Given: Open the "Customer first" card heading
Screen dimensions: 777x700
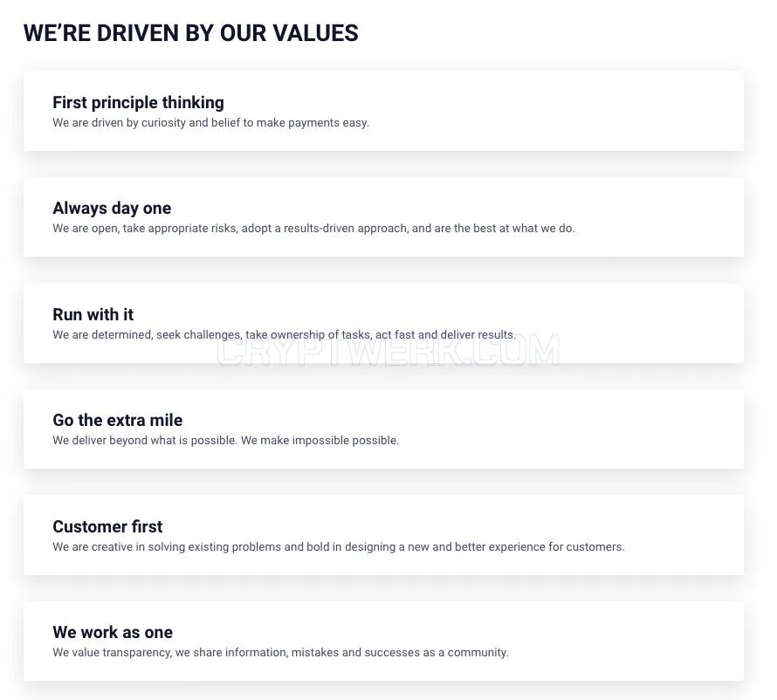Looking at the screenshot, I should click(107, 526).
